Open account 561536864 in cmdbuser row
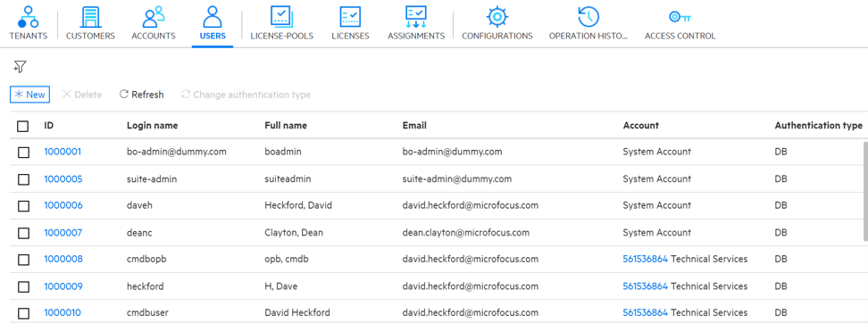The image size is (868, 323). 646,312
